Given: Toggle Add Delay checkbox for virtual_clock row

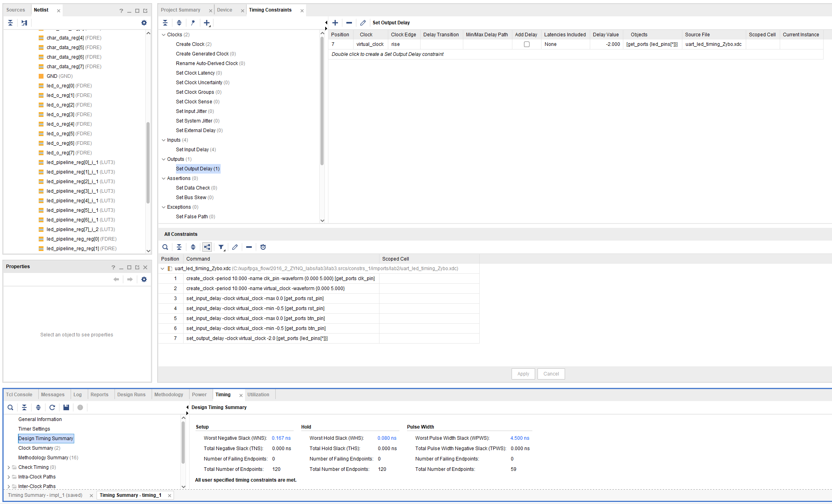Looking at the screenshot, I should click(527, 44).
